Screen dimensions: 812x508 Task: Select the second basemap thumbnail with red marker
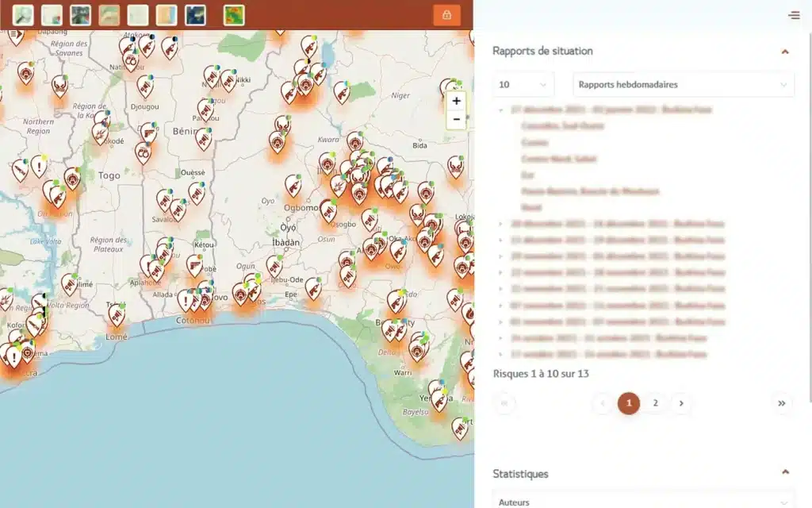coord(52,15)
